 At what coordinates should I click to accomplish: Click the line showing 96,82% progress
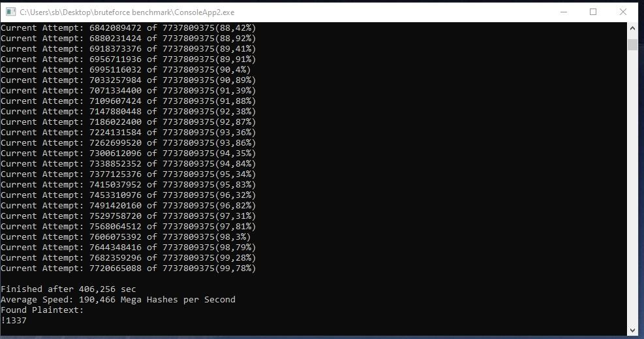pos(128,206)
